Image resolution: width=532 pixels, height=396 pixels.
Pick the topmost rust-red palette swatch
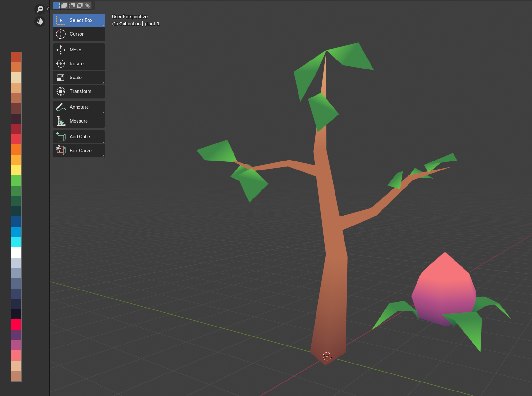tap(16, 57)
